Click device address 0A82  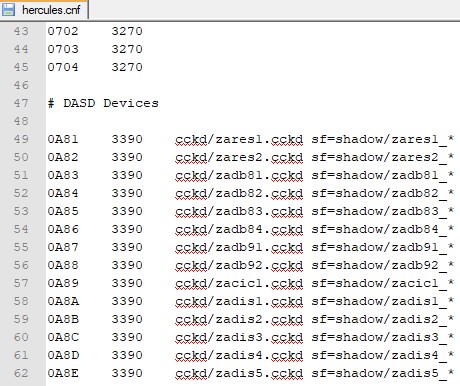tap(63, 157)
